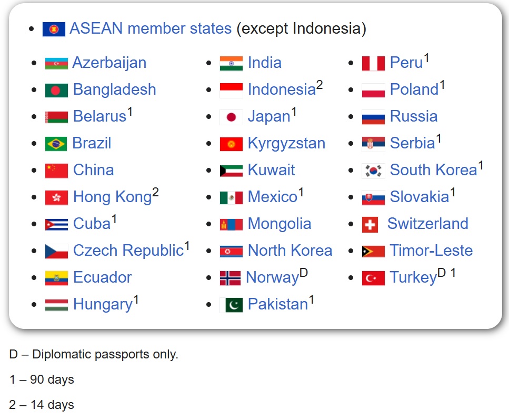Image resolution: width=509 pixels, height=420 pixels.
Task: Click the South Korea flag icon
Action: (x=373, y=171)
